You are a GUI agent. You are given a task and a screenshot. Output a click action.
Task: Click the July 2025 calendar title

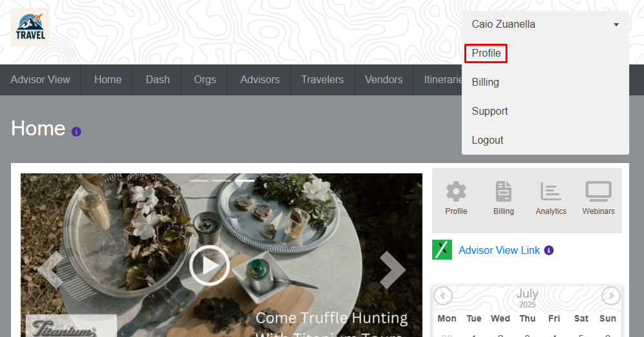coord(527,298)
